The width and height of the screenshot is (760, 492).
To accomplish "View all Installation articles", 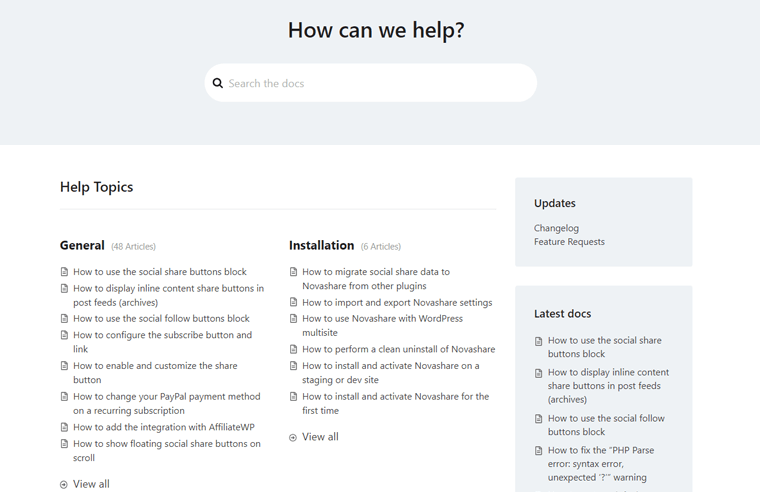I will coord(320,437).
